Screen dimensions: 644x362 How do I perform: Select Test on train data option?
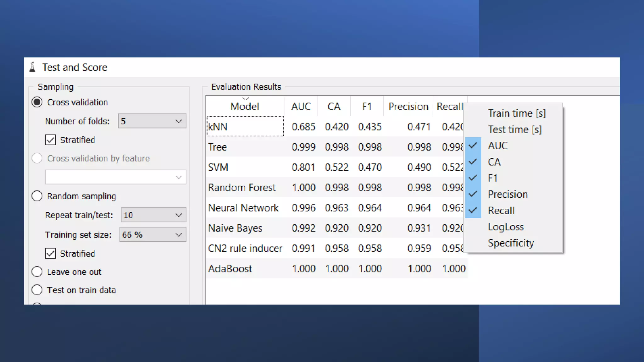[37, 290]
